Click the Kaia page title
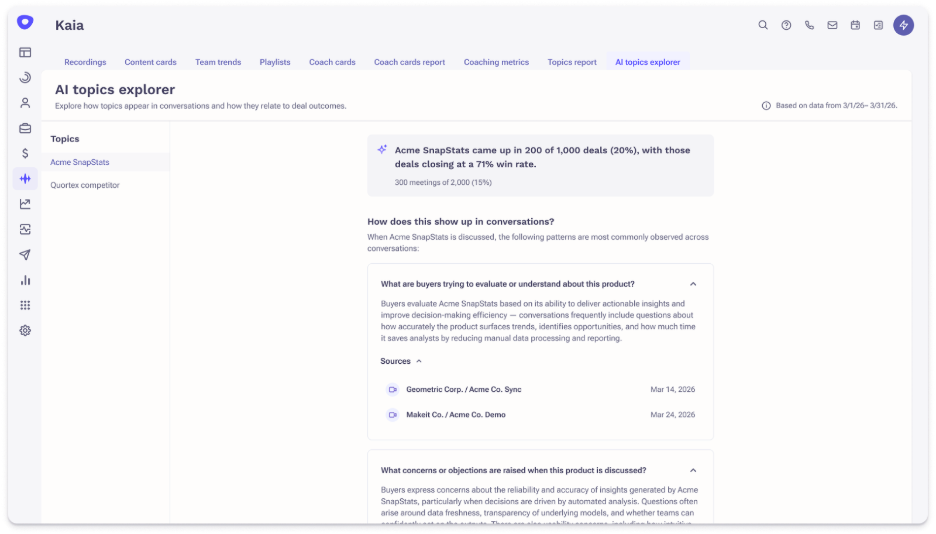Image resolution: width=936 pixels, height=534 pixels. pos(69,25)
